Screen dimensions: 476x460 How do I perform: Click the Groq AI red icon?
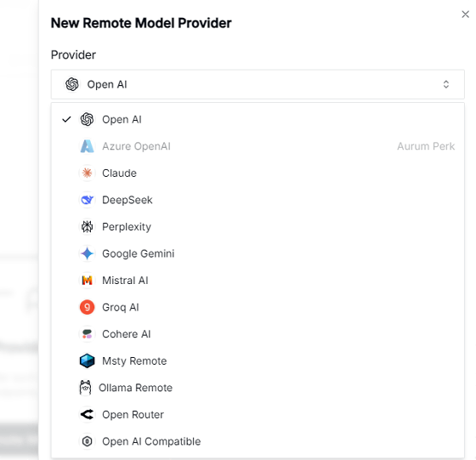(x=87, y=307)
